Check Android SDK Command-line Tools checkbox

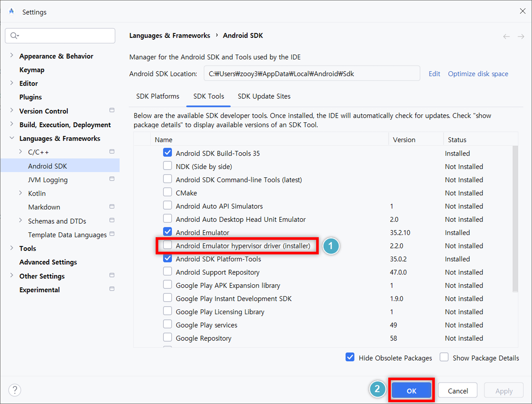pos(167,179)
